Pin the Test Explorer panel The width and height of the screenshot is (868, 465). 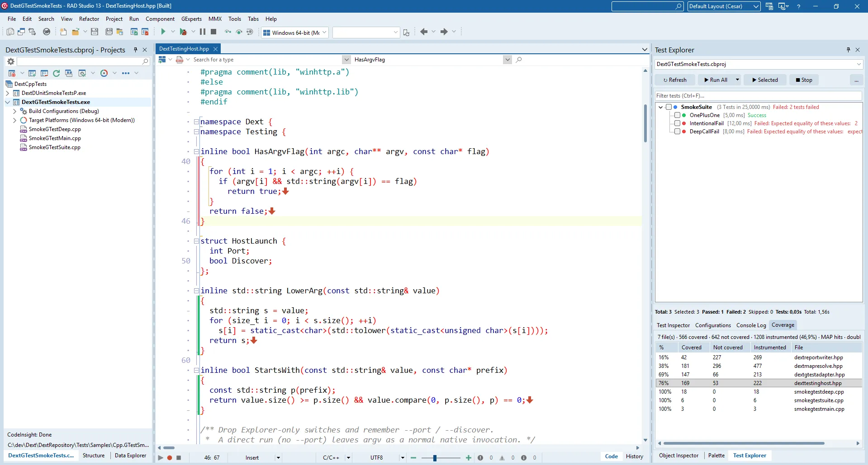click(x=849, y=50)
